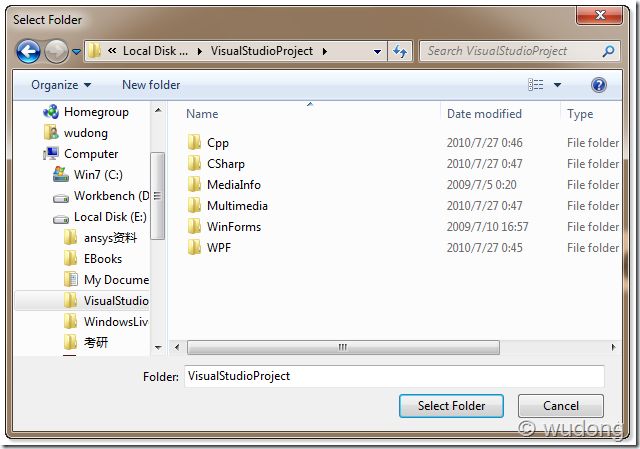Click the double chevron in address bar
This screenshot has height=449, width=640.
[x=112, y=51]
